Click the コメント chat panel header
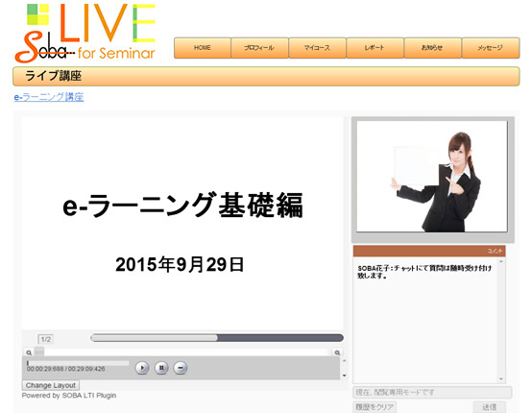 pos(429,251)
